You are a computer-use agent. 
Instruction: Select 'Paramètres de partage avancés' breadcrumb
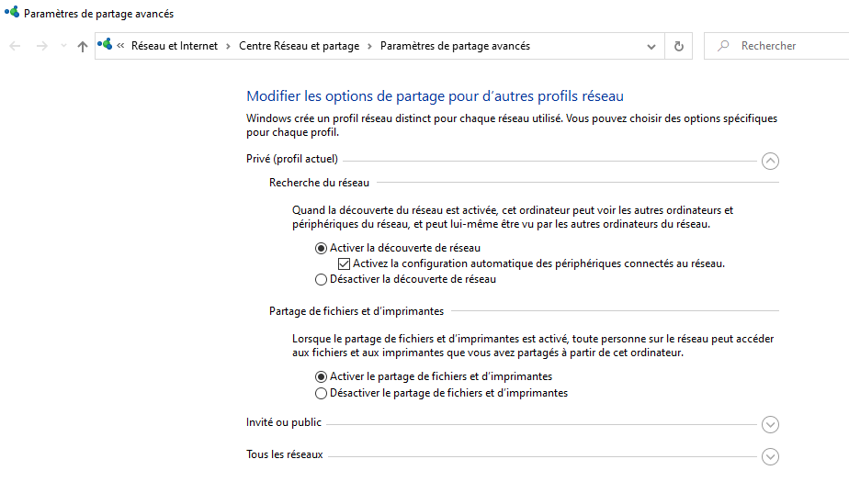(x=455, y=46)
